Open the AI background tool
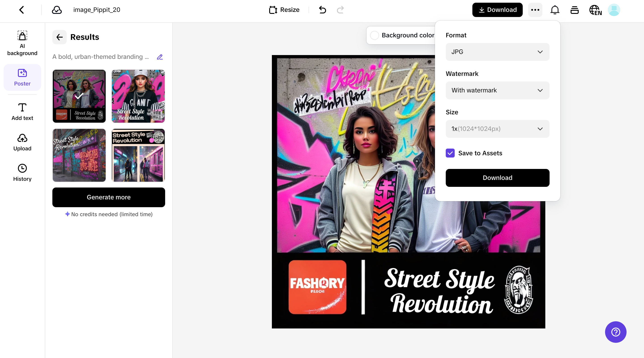This screenshot has height=358, width=644. click(x=22, y=43)
